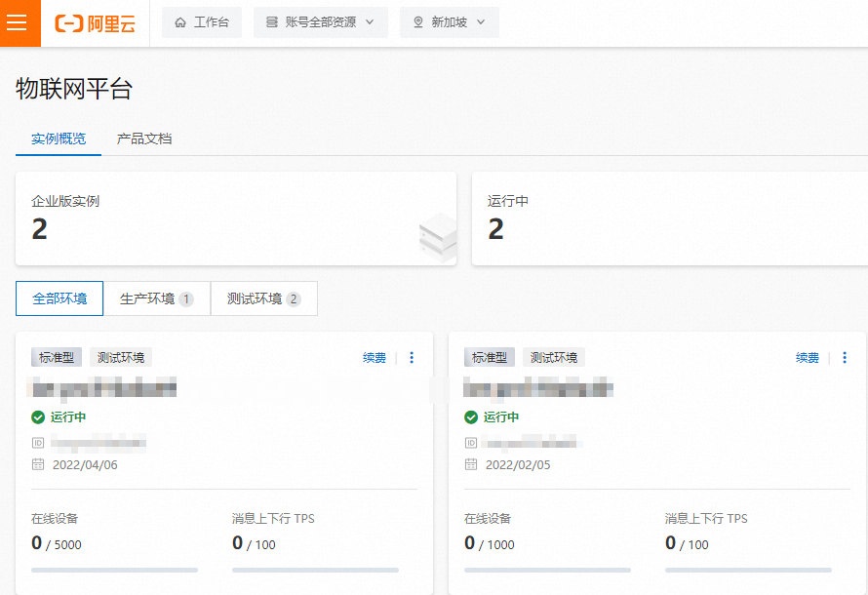Click the blurred name of 2022/02/05 instance
The image size is (868, 595).
pyautogui.click(x=538, y=388)
